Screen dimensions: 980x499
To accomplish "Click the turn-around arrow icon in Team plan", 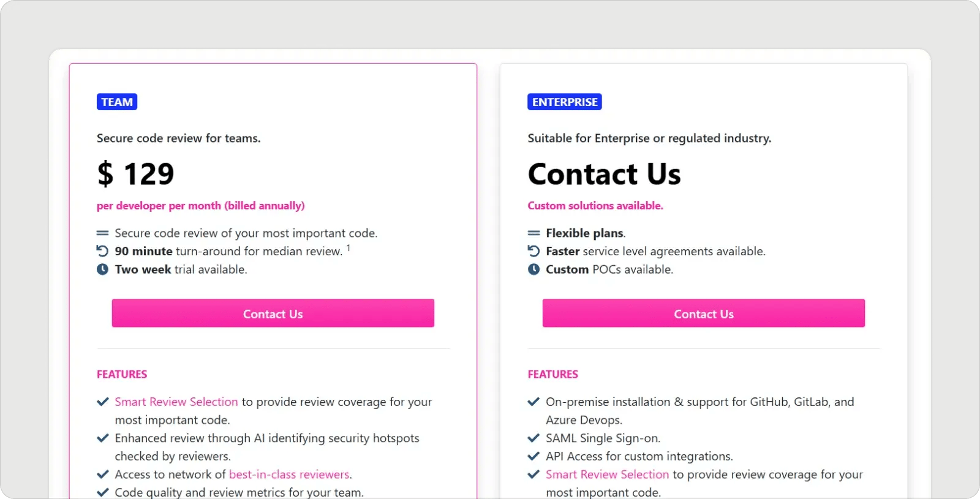I will click(102, 250).
